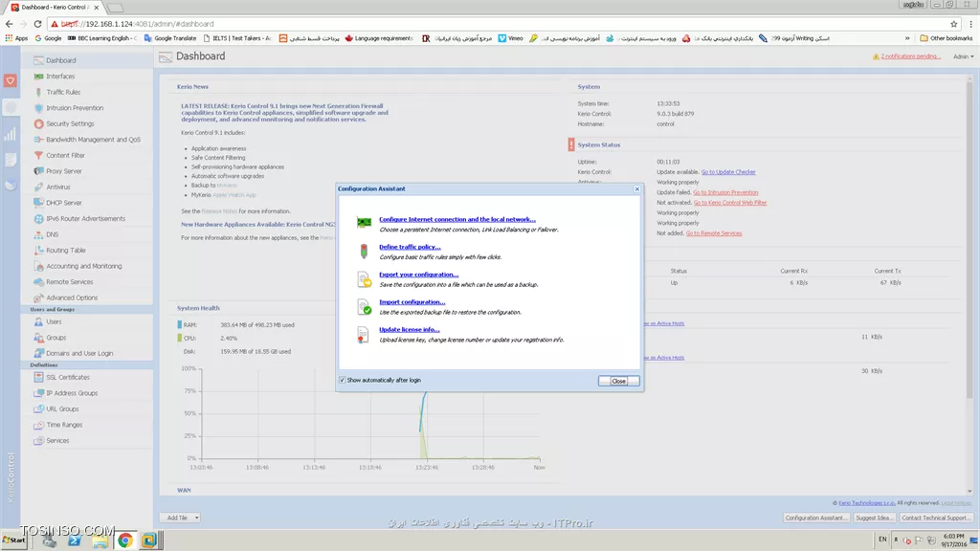Click the Users icon in sidebar

(38, 321)
